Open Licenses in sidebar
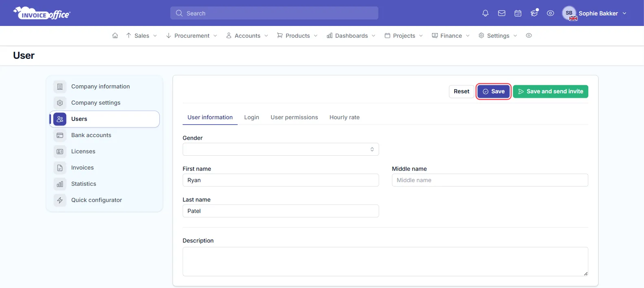The height and width of the screenshot is (288, 644). [x=104, y=151]
